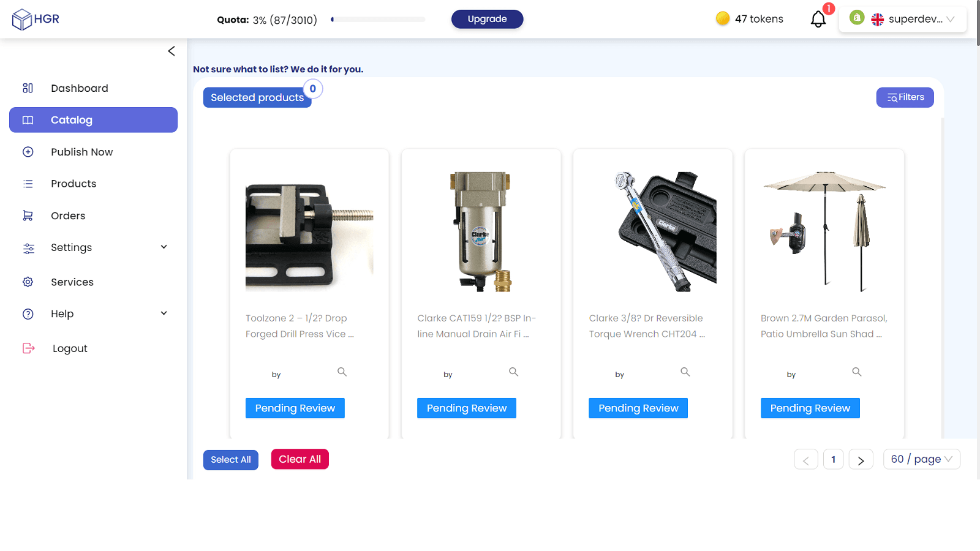Viewport: 980px width, 551px height.
Task: Expand the Settings submenu chevron
Action: coord(164,247)
